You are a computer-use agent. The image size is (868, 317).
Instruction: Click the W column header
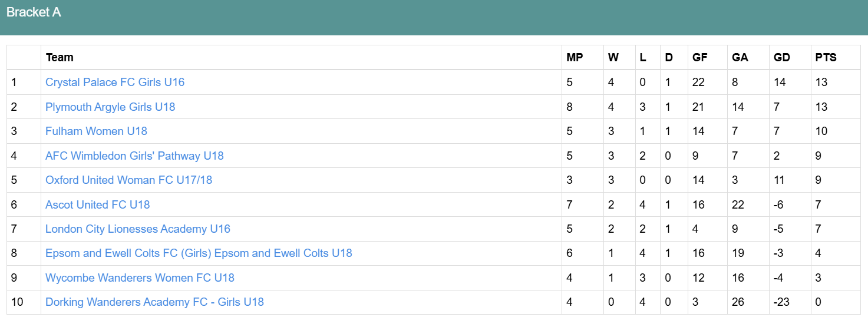tap(613, 57)
